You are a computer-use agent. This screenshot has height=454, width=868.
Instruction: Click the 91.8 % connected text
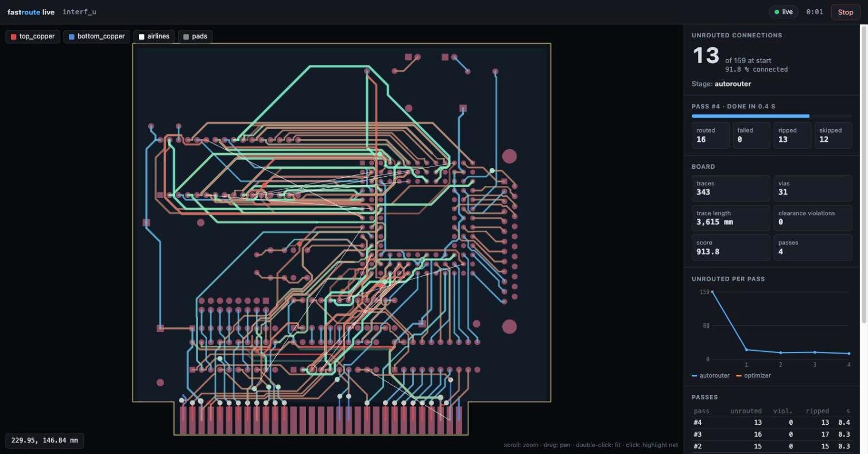(x=756, y=69)
